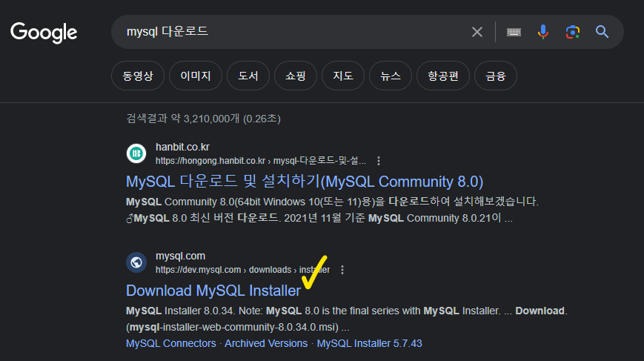
Task: Select the 지도 filter tab
Action: point(343,76)
